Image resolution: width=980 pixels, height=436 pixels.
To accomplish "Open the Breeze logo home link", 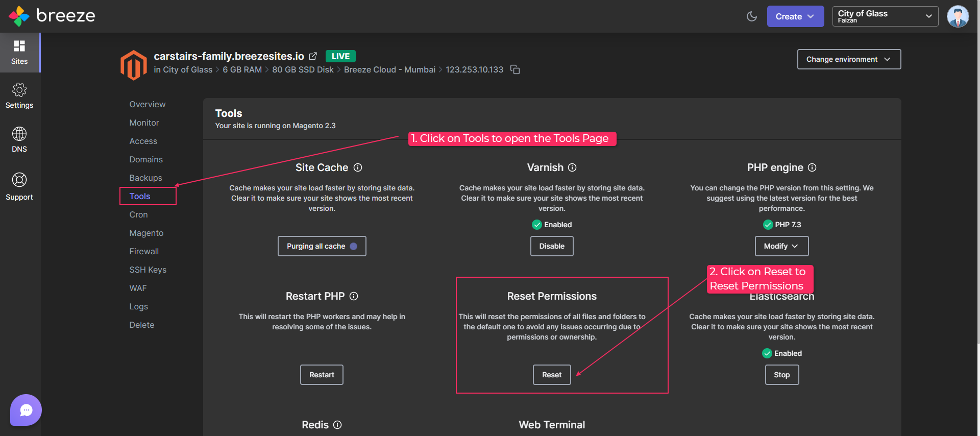I will click(52, 16).
